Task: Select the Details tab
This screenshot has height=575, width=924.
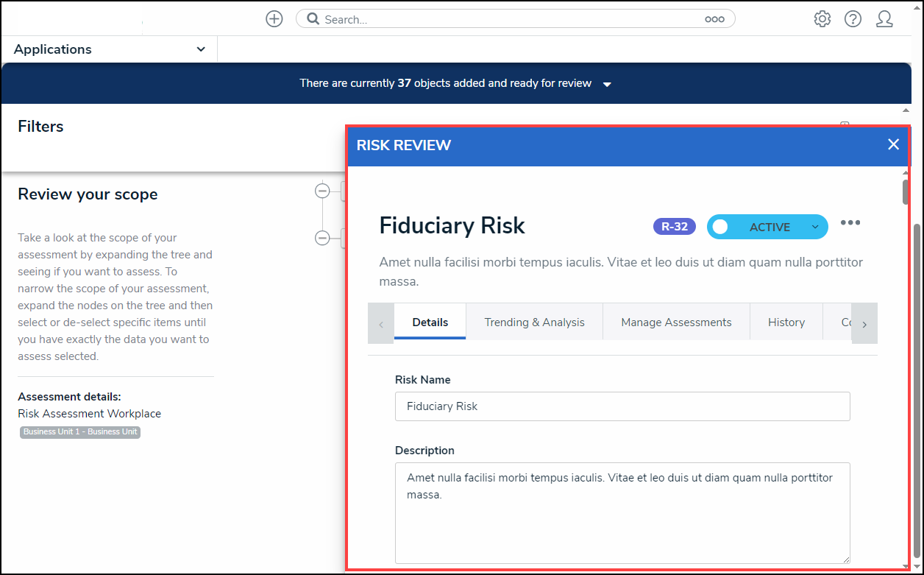Action: tap(430, 322)
